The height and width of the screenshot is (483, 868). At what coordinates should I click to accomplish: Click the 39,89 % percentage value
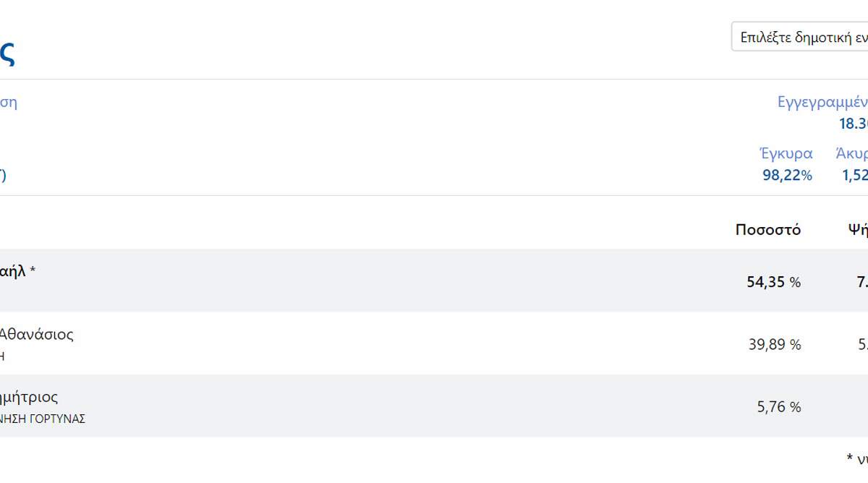click(x=774, y=345)
